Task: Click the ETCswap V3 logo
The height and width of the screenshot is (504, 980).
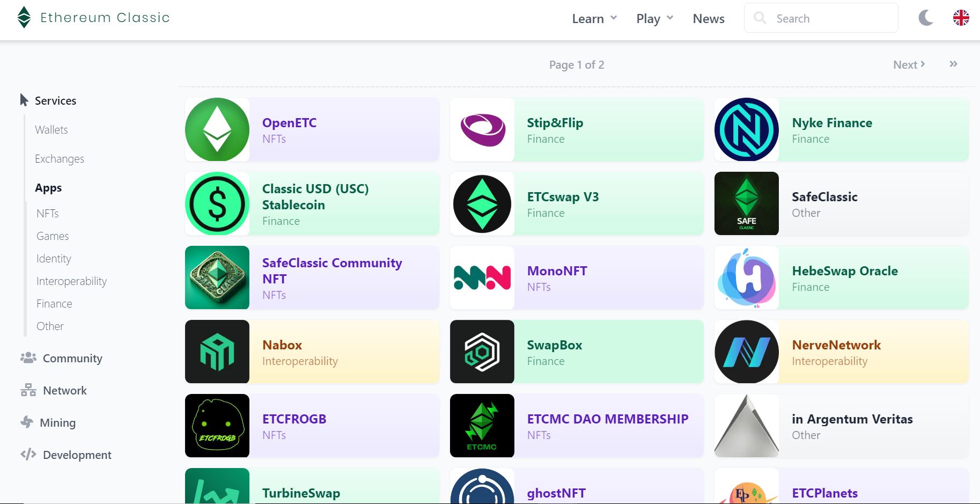Action: tap(482, 203)
